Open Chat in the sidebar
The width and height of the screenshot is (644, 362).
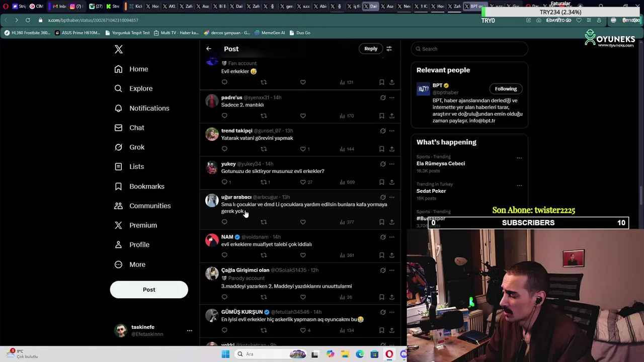[129, 128]
